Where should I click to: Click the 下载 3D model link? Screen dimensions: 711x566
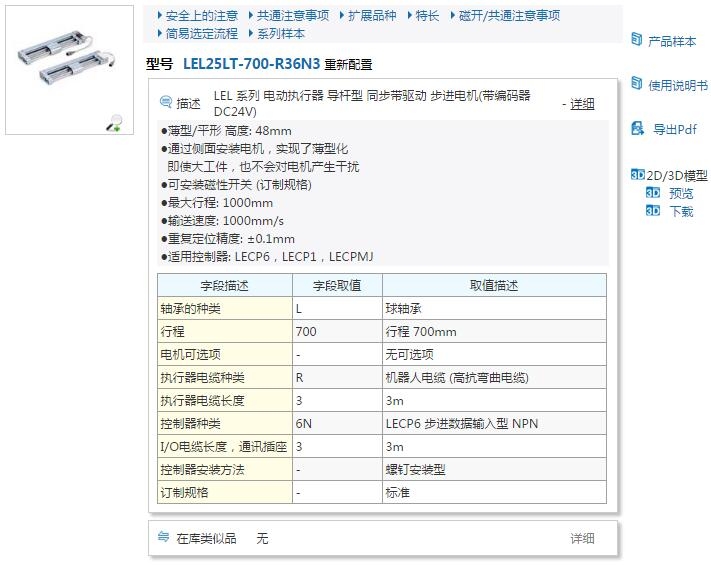681,211
